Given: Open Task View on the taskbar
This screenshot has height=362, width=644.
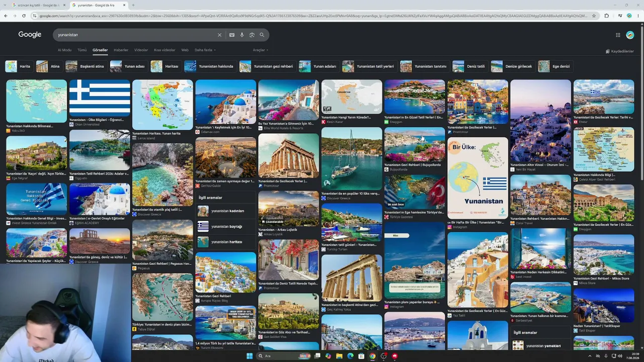Looking at the screenshot, I should 317,356.
